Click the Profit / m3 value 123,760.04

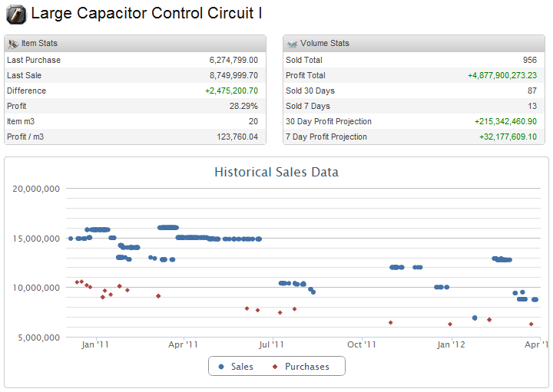(x=233, y=137)
